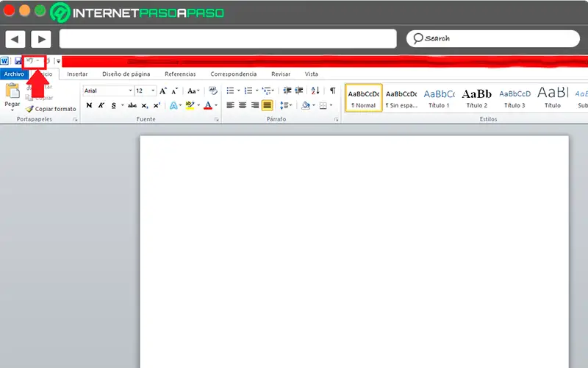This screenshot has width=588, height=368.
Task: Switch to the Revisar tab
Action: (x=281, y=74)
